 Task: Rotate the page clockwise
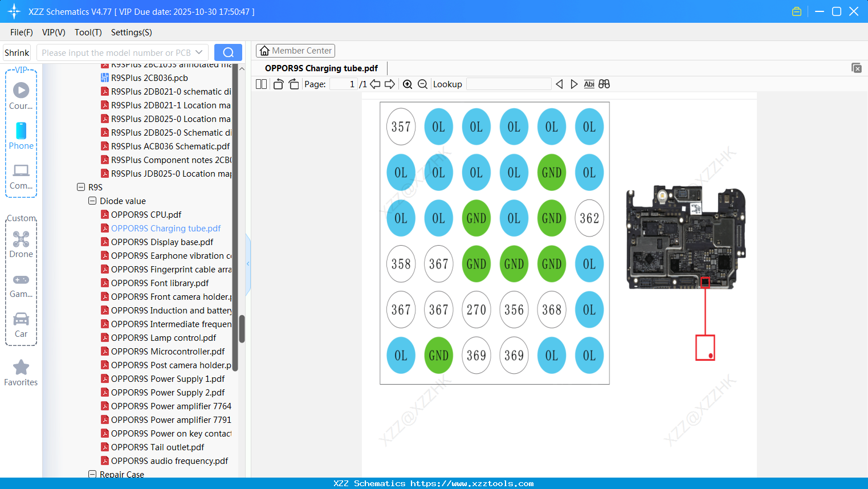[x=294, y=84]
